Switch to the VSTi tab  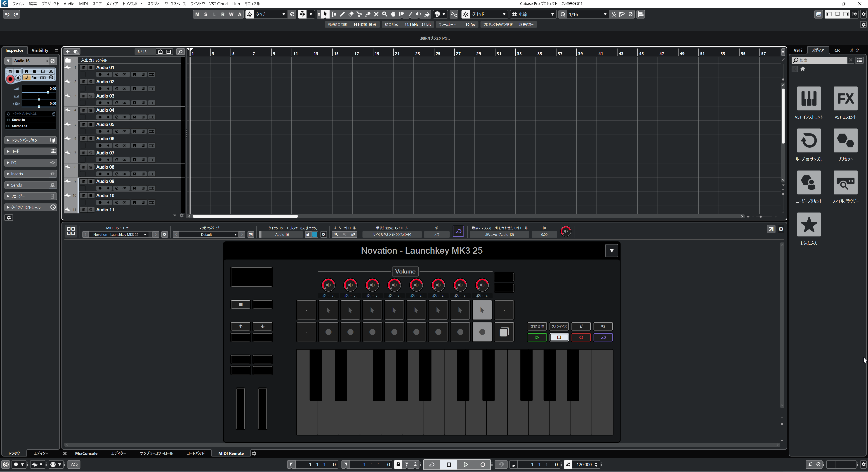point(798,50)
